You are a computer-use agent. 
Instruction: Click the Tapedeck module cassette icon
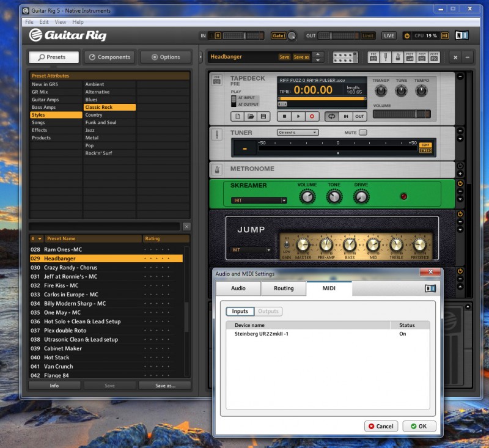point(217,80)
